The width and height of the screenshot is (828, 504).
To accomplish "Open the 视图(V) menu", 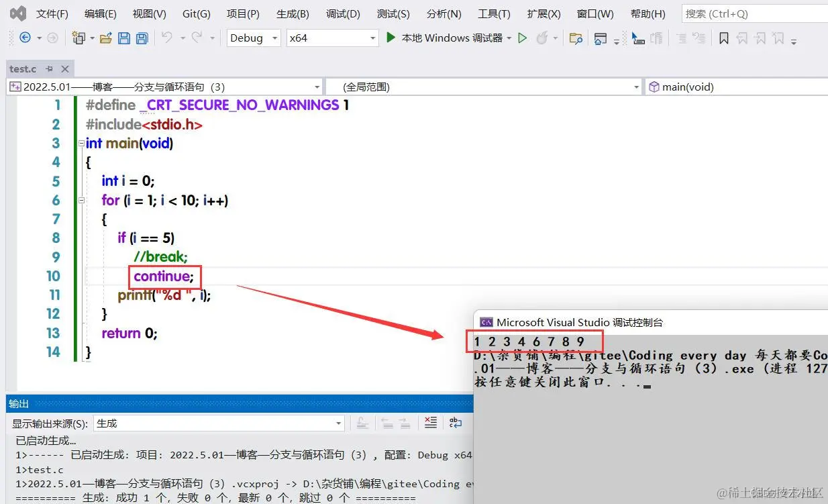I will tap(149, 13).
